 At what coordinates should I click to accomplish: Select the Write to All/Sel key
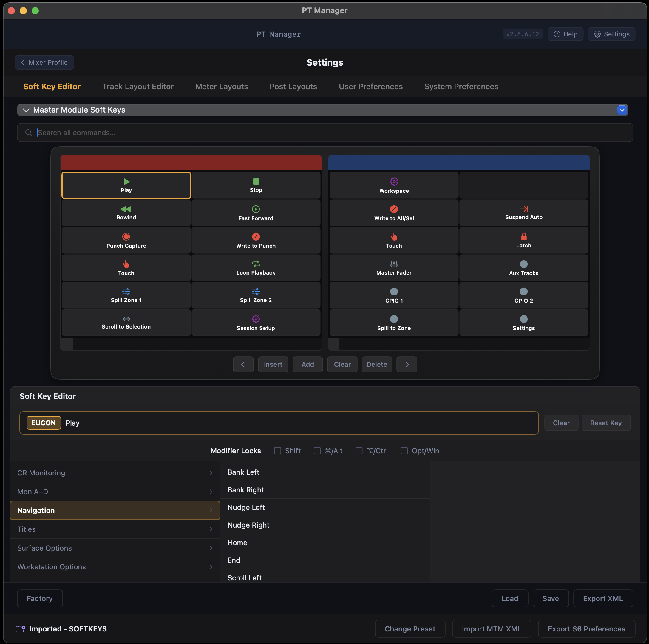tap(394, 213)
